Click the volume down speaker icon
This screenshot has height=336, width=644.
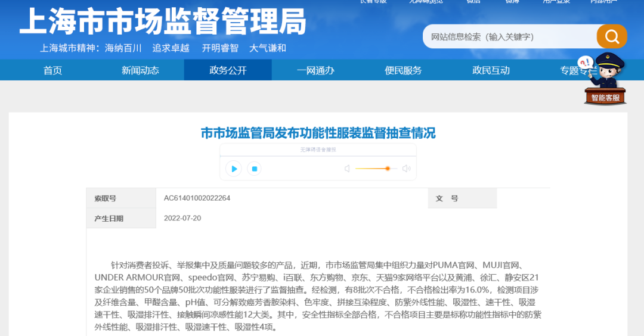click(x=347, y=169)
